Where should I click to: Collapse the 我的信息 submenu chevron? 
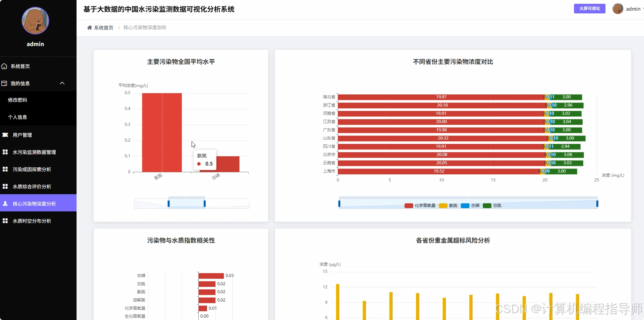[x=62, y=83]
